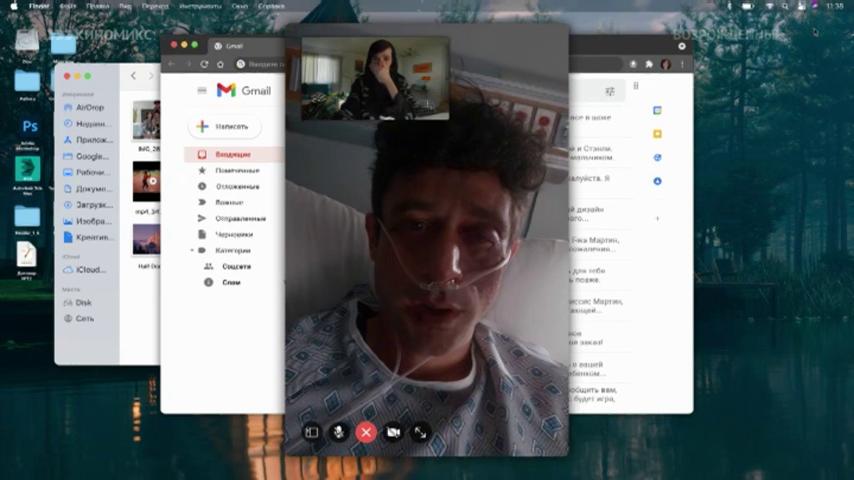Mute the microphone in the call
Screen dimensions: 854x480
[339, 433]
